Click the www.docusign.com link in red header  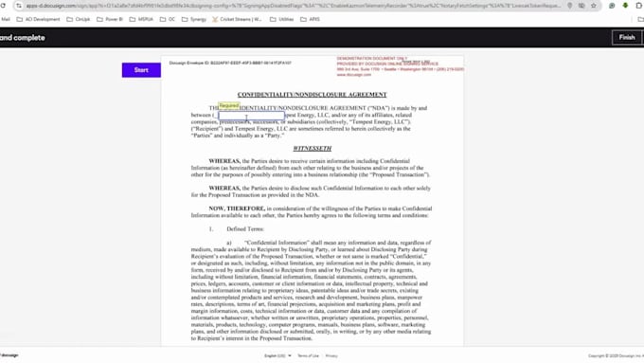pyautogui.click(x=353, y=75)
